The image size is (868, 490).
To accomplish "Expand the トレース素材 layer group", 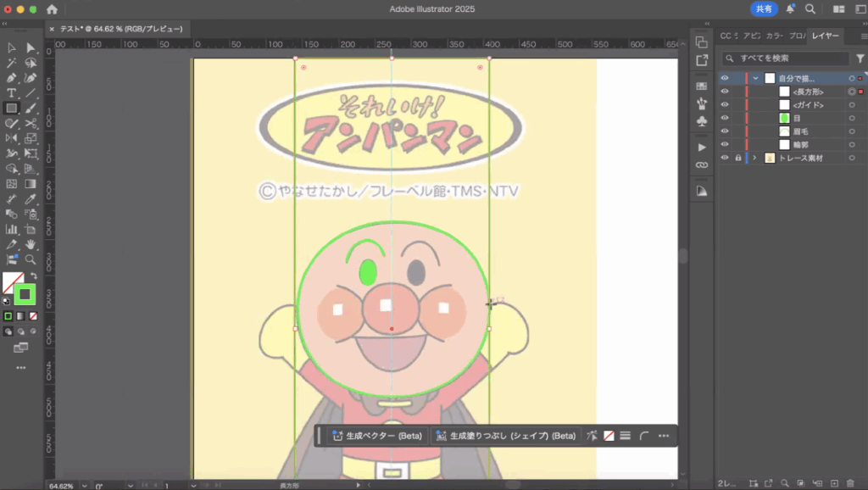I will pos(754,159).
